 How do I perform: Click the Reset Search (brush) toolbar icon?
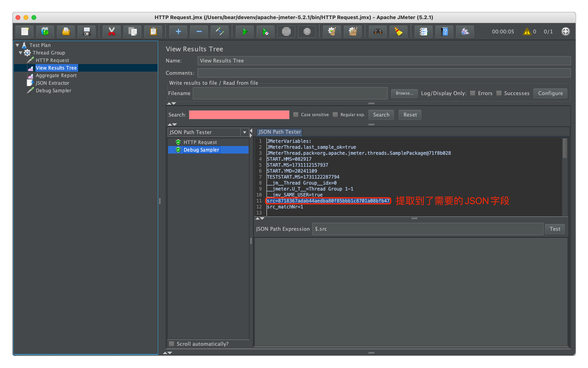point(398,31)
